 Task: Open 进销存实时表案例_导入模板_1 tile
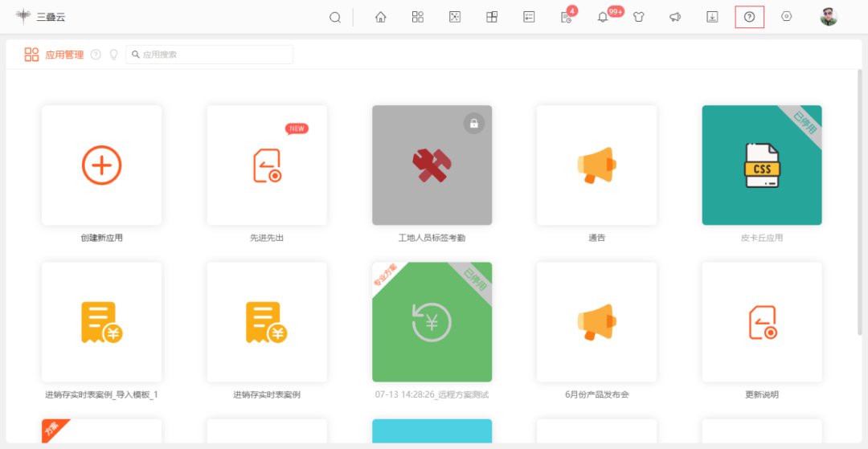[102, 322]
